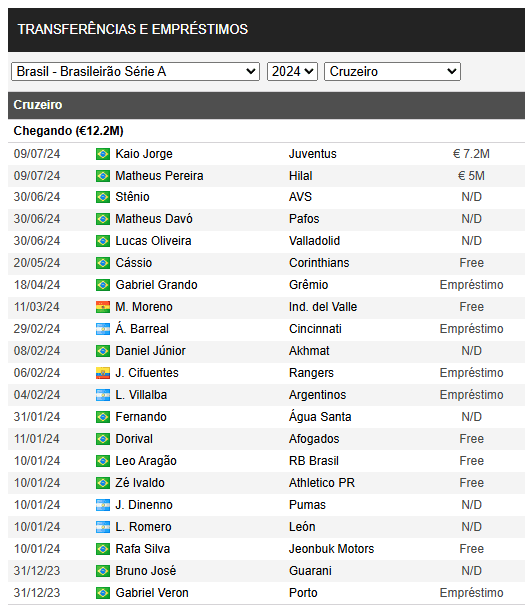This screenshot has height=608, width=531.
Task: Click the Argentina flag next to L. Villalba
Action: pos(103,395)
